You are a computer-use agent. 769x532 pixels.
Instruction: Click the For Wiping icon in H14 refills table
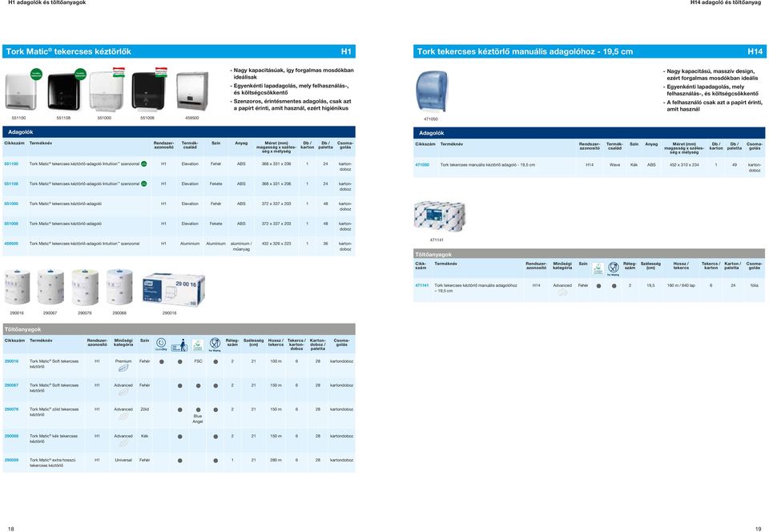[x=614, y=268]
